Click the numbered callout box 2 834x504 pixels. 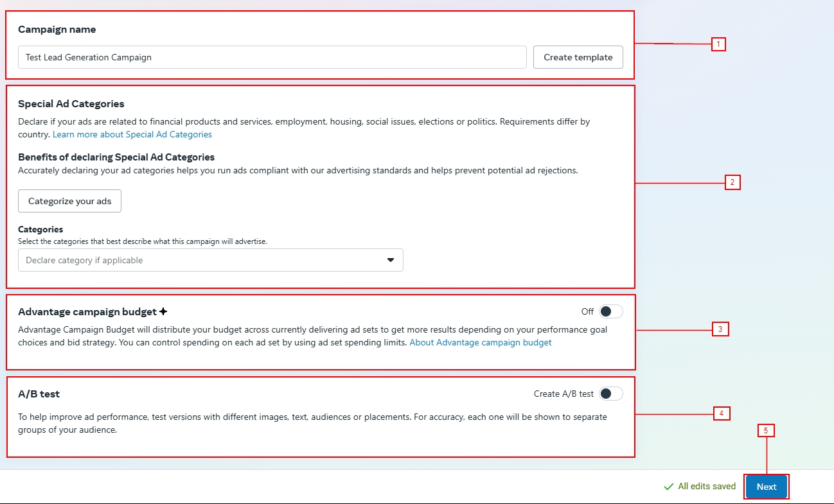pyautogui.click(x=733, y=182)
